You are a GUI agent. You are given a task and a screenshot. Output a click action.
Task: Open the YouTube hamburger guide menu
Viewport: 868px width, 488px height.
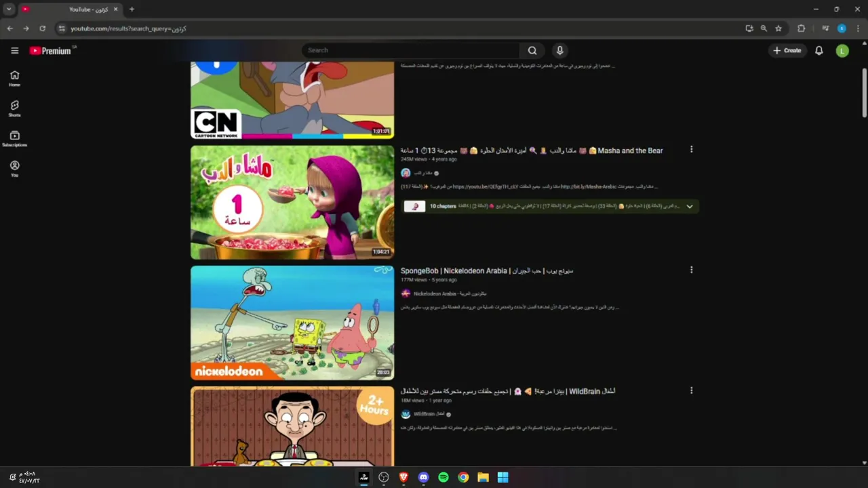tap(14, 50)
